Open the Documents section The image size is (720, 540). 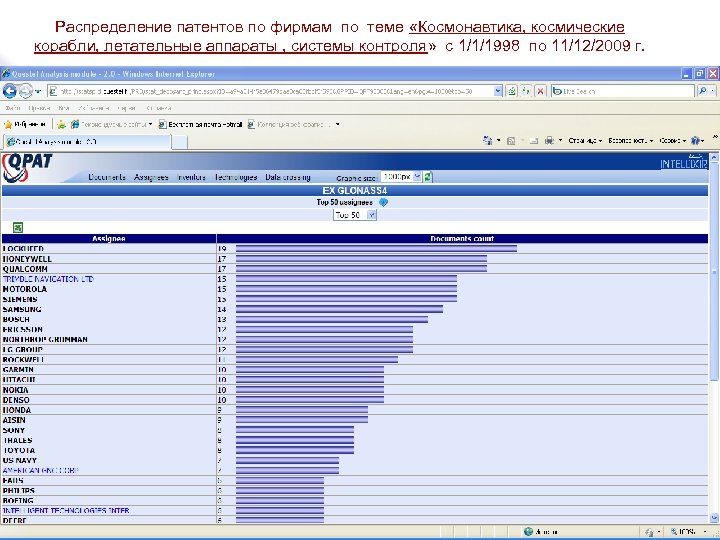pos(107,177)
